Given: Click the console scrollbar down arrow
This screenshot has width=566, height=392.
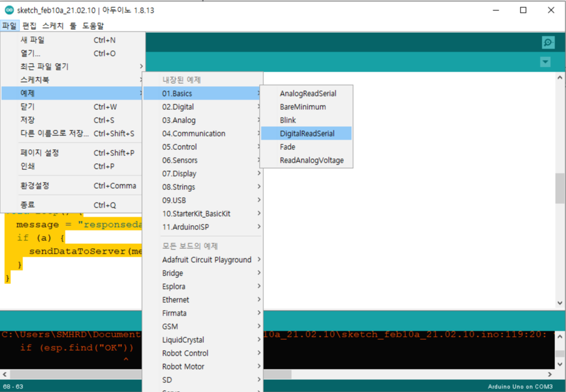Looking at the screenshot, I should [x=560, y=364].
